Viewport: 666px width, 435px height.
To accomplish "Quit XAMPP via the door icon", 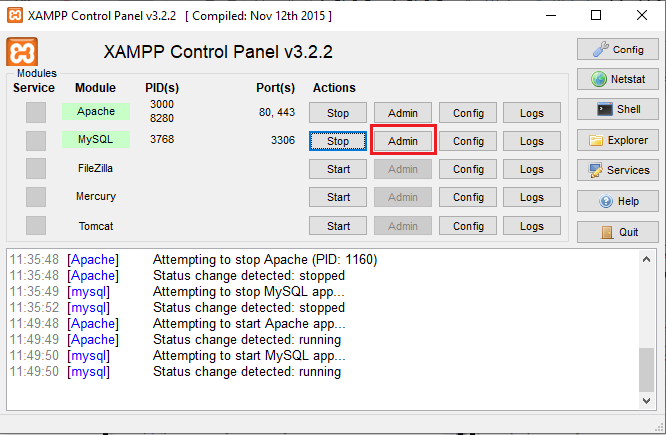I will (618, 232).
